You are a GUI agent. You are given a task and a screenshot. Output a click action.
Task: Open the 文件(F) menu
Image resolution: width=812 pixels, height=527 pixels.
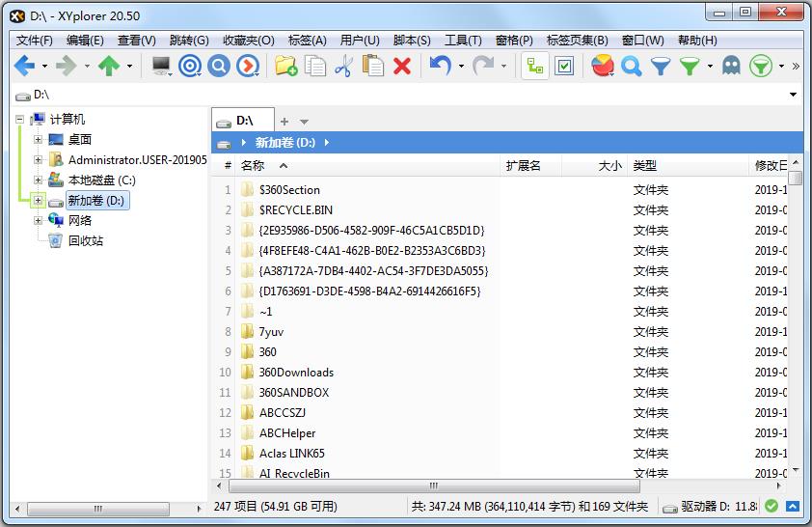click(x=34, y=41)
